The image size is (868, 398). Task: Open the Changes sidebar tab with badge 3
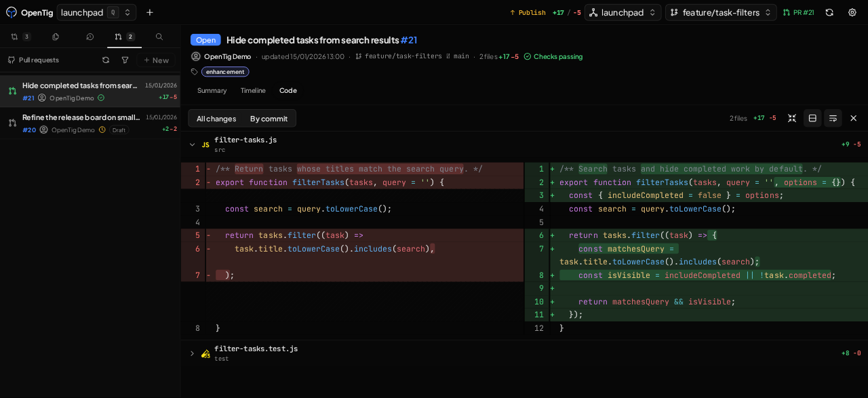(x=20, y=37)
